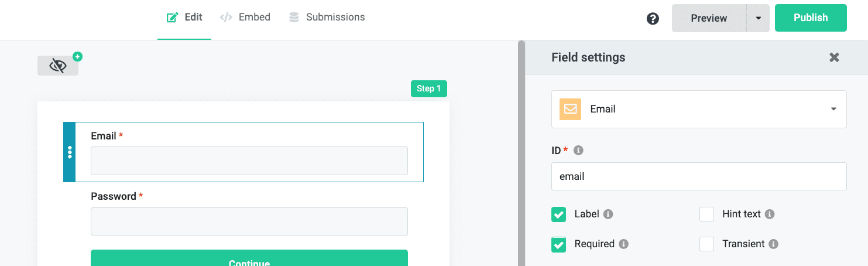Uncheck the Label checkbox
Viewport: 868px width, 266px height.
[x=559, y=214]
